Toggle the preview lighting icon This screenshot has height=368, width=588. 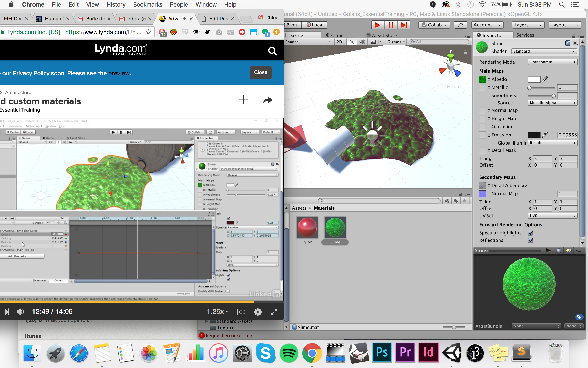pyautogui.click(x=569, y=250)
